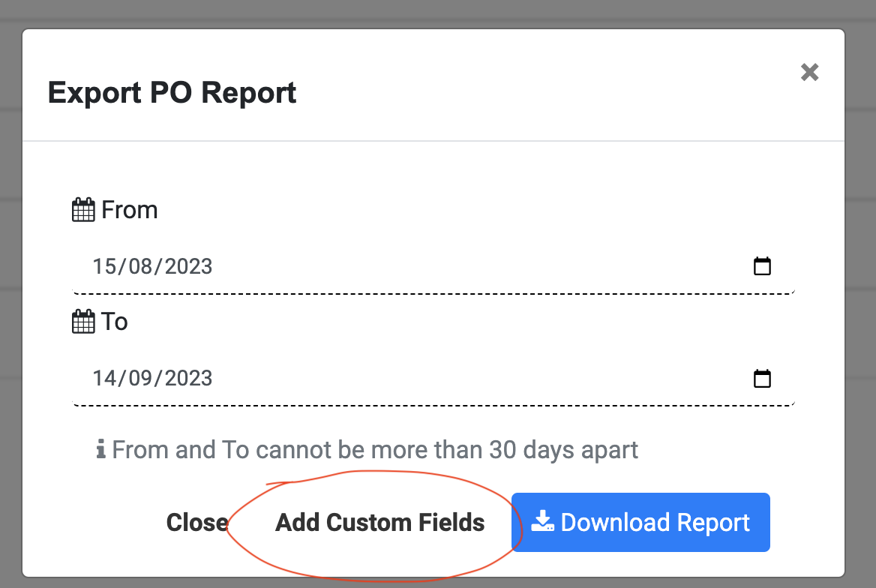Image resolution: width=876 pixels, height=588 pixels.
Task: Click the To field label
Action: (115, 322)
